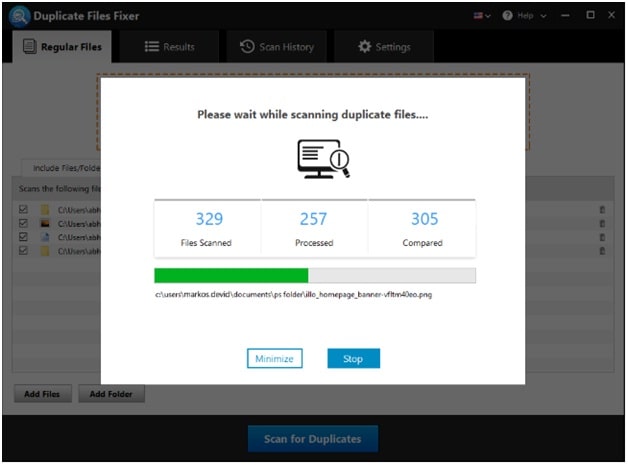
Task: Delete the fourth row via trash icon
Action: click(x=602, y=251)
